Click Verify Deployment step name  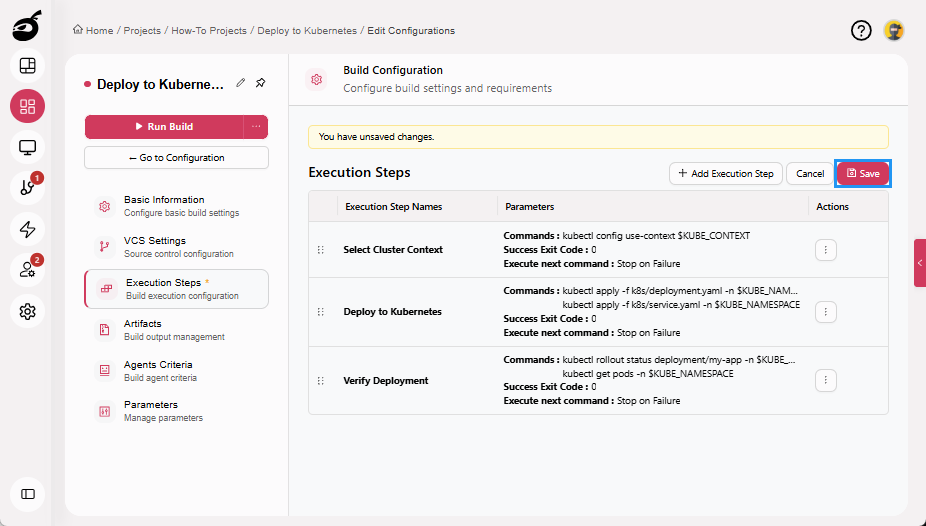click(386, 381)
